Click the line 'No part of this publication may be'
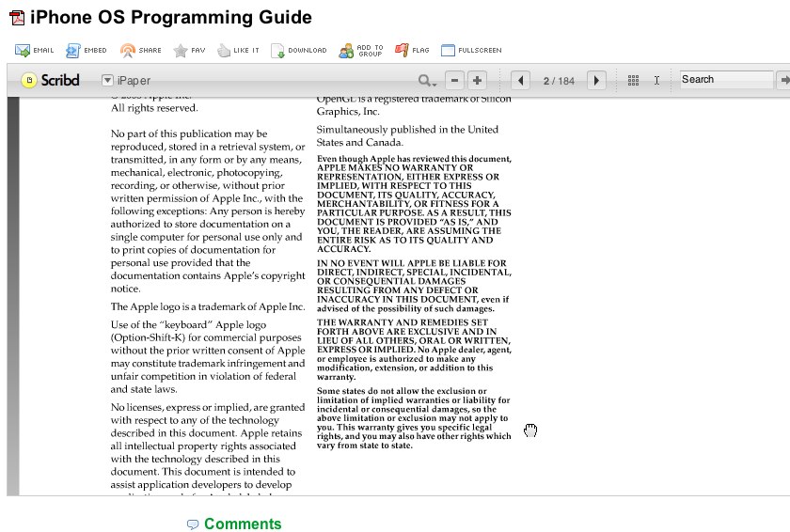The image size is (790, 532). tap(189, 133)
